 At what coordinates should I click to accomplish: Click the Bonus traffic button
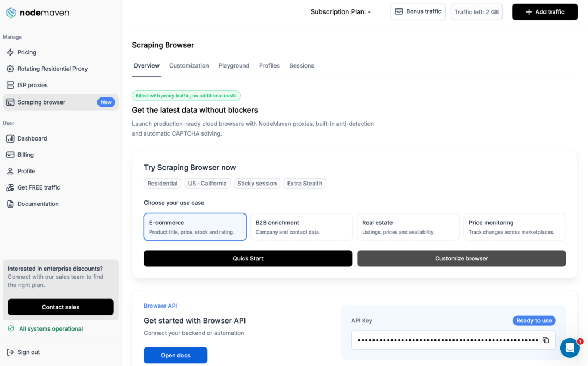pos(418,11)
